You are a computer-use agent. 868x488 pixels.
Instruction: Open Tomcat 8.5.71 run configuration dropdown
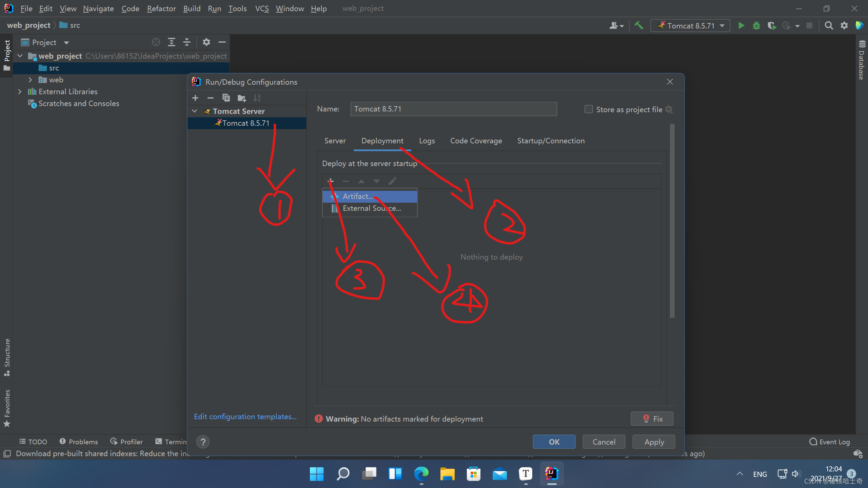point(690,25)
